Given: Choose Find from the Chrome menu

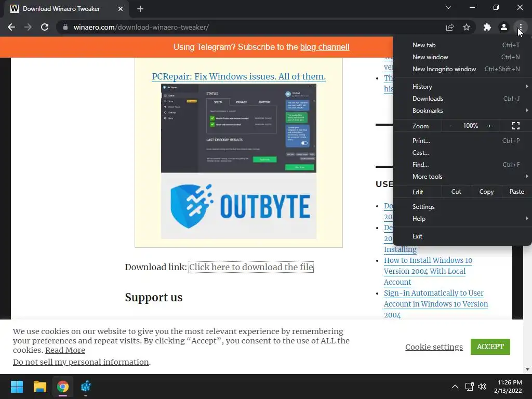Looking at the screenshot, I should point(462,165).
